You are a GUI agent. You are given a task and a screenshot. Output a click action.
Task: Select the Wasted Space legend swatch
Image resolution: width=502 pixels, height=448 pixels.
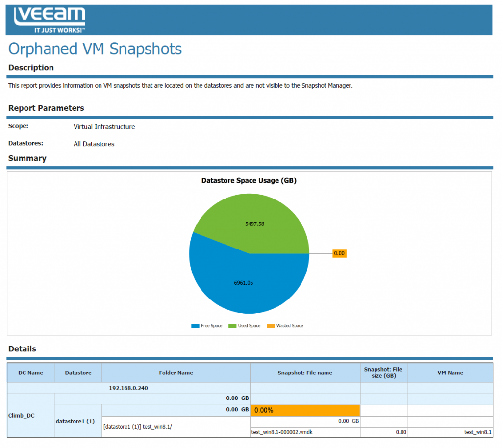(x=271, y=326)
